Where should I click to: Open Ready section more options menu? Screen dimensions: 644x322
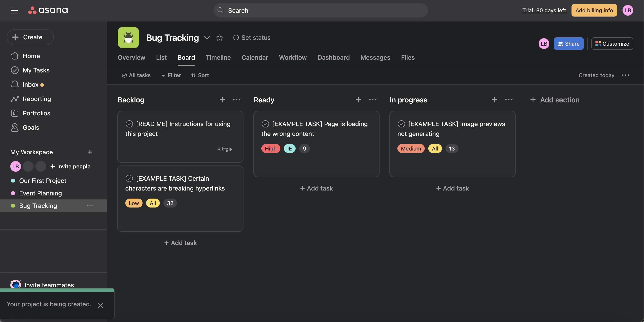(373, 100)
